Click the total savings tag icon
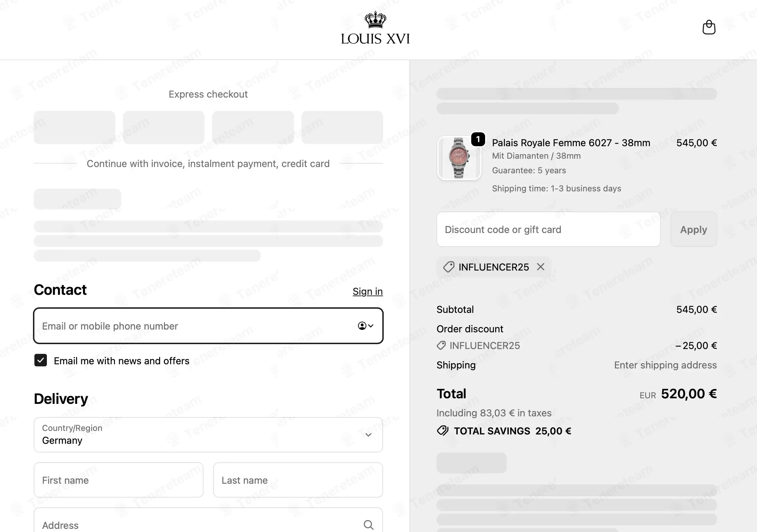This screenshot has width=757, height=532. click(x=443, y=431)
